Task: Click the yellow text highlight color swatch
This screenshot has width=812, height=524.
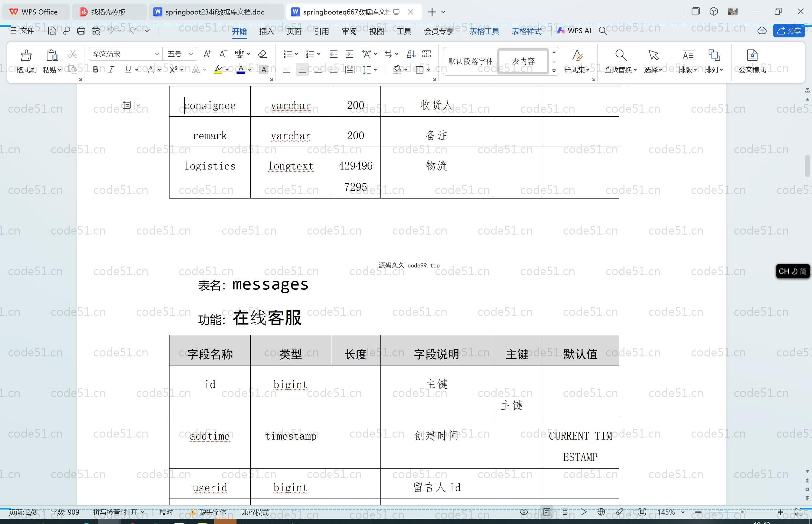Action: pyautogui.click(x=218, y=70)
